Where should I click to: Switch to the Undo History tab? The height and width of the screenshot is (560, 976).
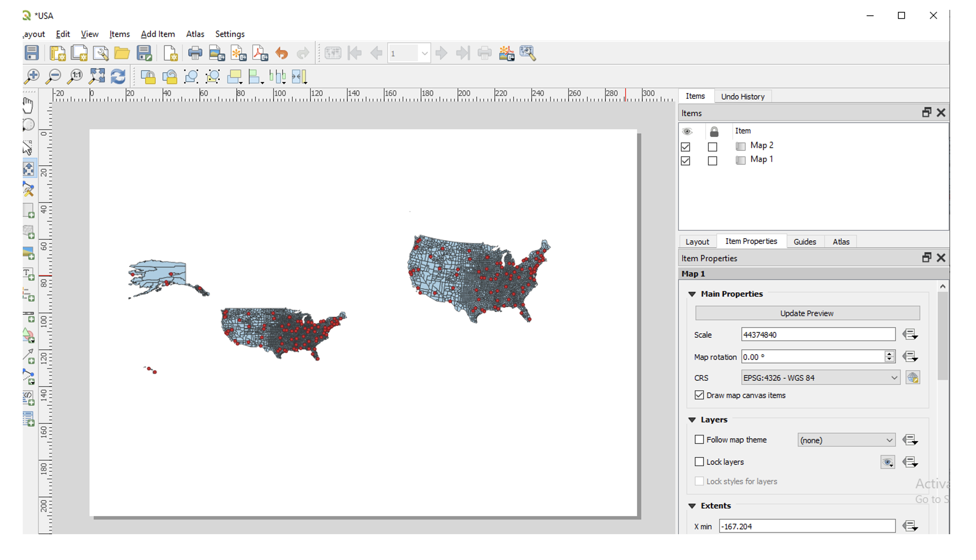tap(742, 97)
